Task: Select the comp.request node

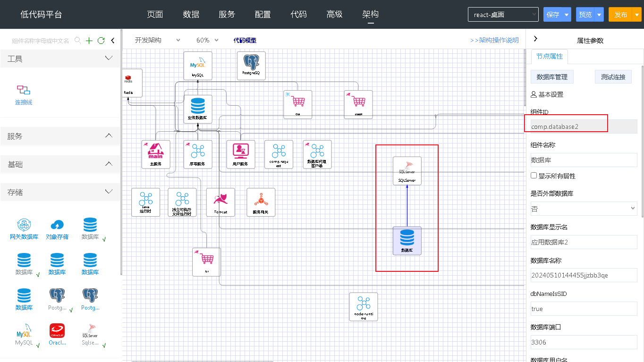Action: [279, 154]
